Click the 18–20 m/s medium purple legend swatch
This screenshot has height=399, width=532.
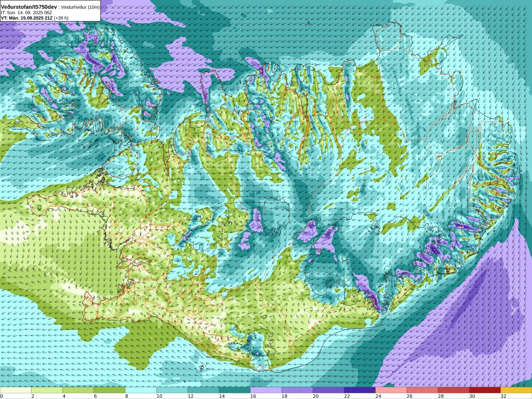(297, 390)
